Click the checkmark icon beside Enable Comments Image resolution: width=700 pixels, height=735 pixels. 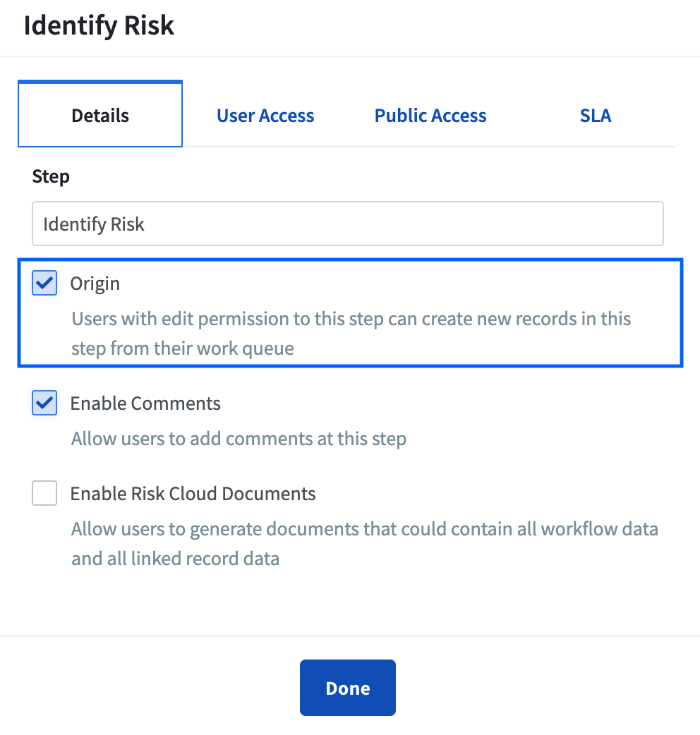coord(44,403)
